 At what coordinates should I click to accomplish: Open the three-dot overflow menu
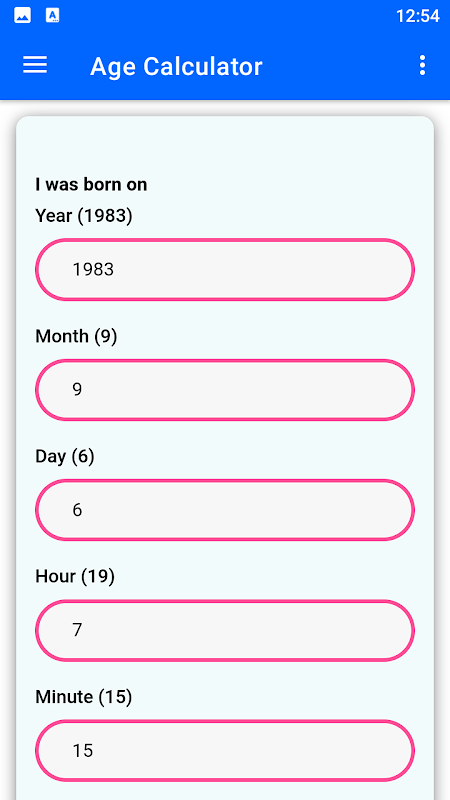pyautogui.click(x=422, y=66)
